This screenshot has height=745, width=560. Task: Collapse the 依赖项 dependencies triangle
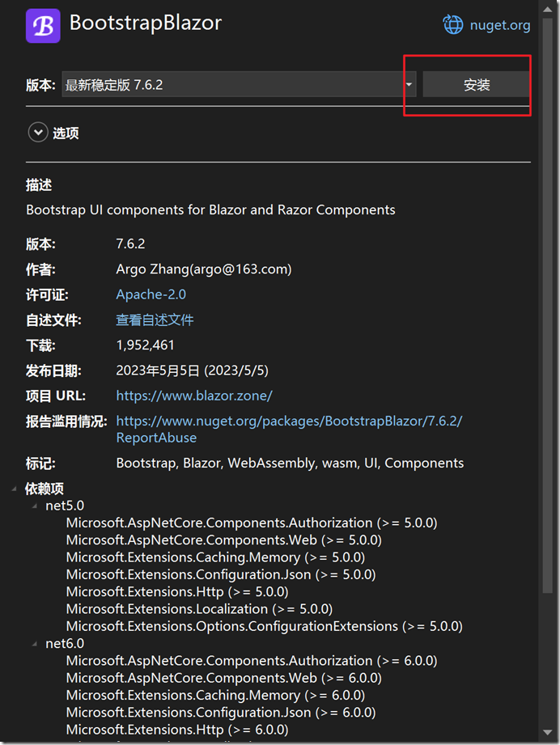[15, 489]
